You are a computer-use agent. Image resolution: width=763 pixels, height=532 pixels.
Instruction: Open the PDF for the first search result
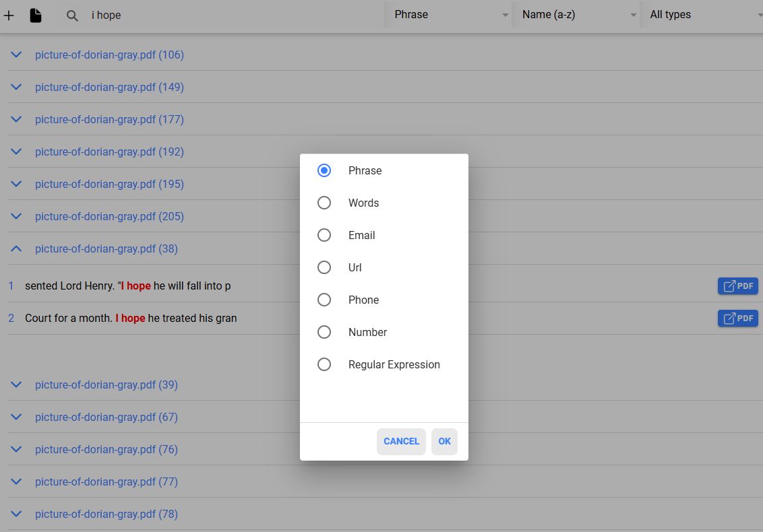(737, 286)
